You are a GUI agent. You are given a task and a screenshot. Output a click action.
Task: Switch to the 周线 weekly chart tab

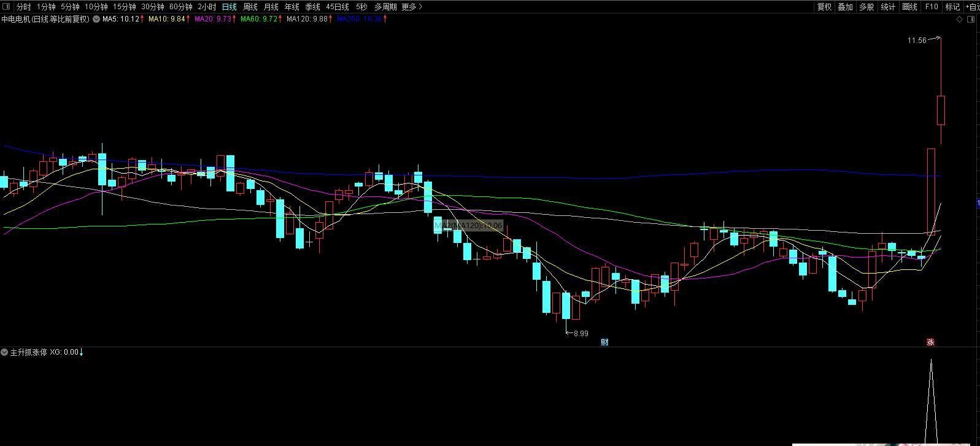coord(250,7)
